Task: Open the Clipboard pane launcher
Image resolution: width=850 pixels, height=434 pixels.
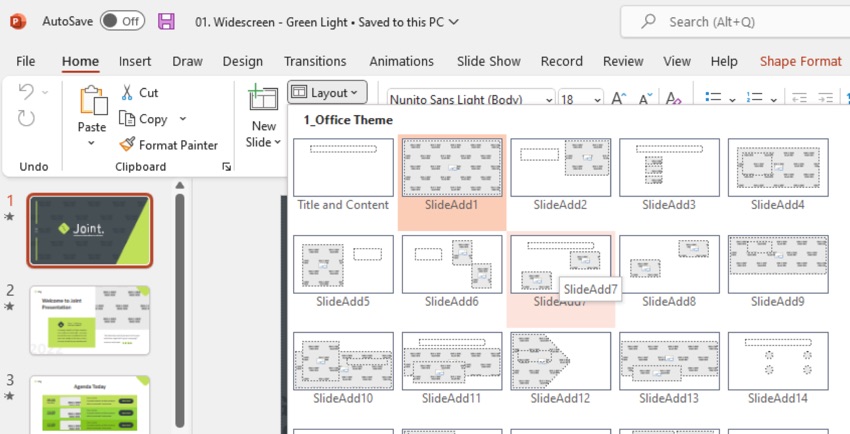Action: 227,167
